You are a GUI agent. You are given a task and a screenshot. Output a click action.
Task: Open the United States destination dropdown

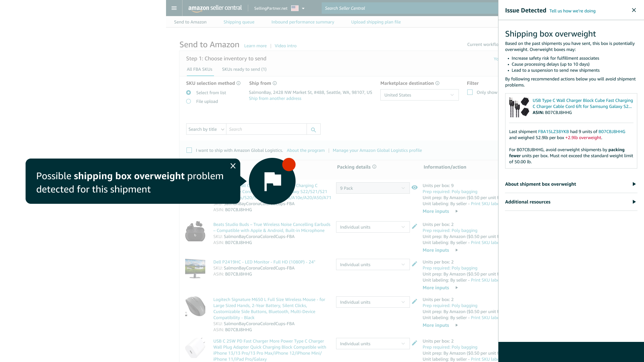pos(419,95)
